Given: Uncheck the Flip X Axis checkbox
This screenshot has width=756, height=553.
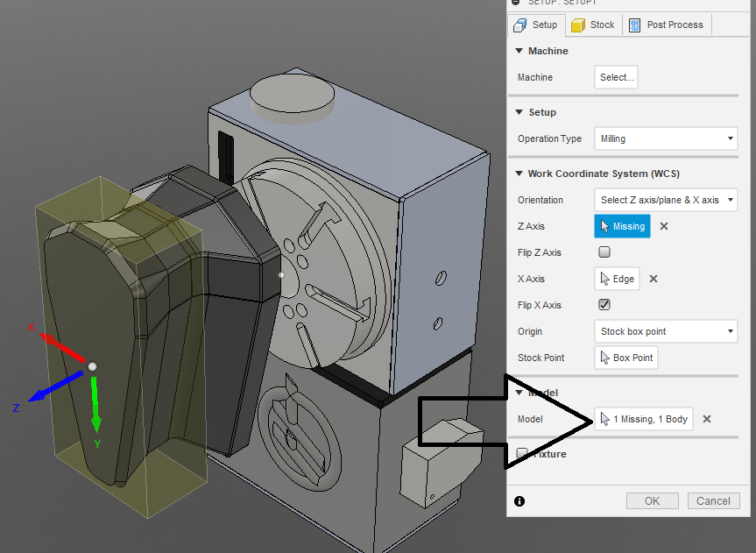Looking at the screenshot, I should (603, 305).
